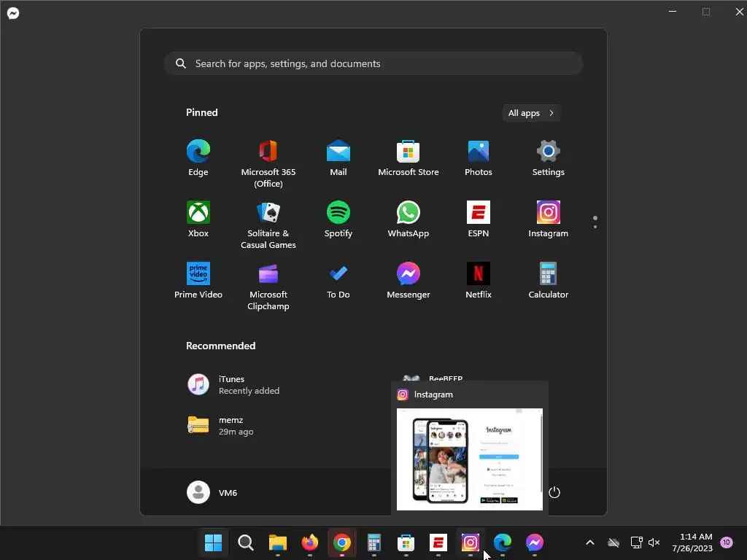Open the clock and date panel
Screen dimensions: 747x560
(692, 542)
